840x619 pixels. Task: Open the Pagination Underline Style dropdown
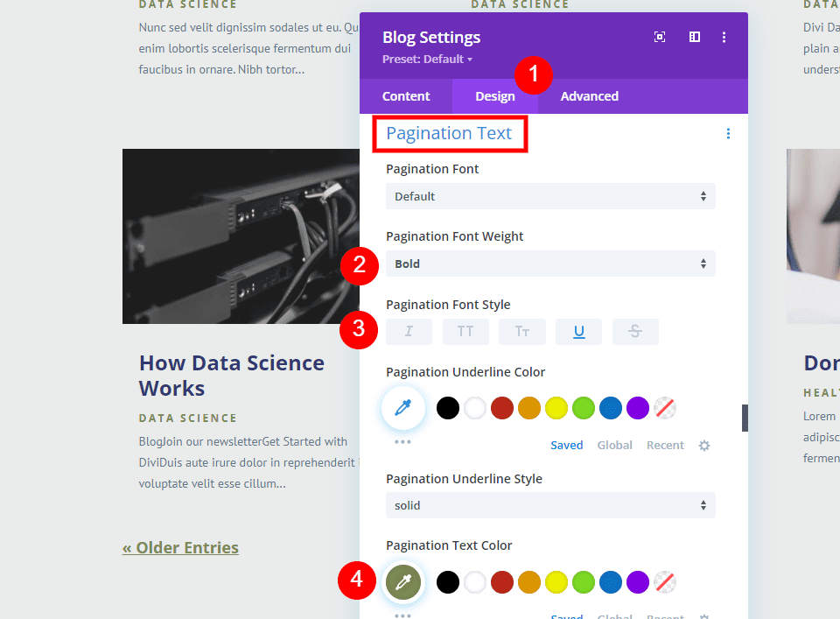click(550, 505)
